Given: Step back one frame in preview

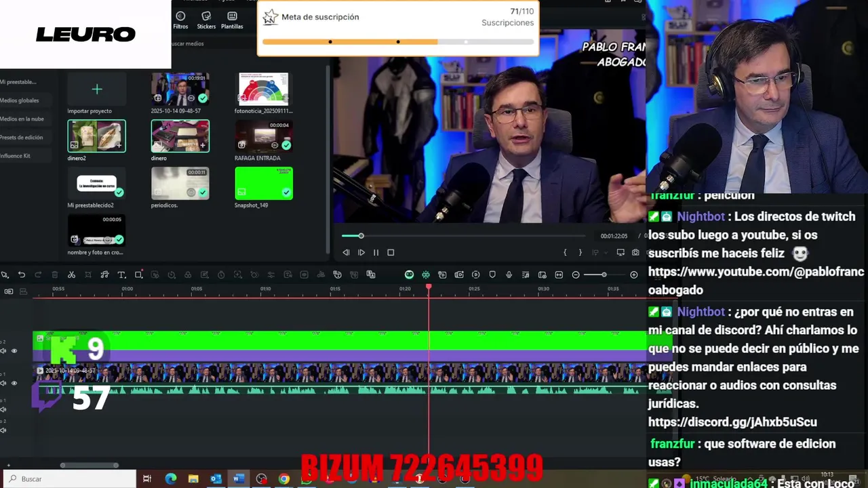Looking at the screenshot, I should click(x=346, y=252).
